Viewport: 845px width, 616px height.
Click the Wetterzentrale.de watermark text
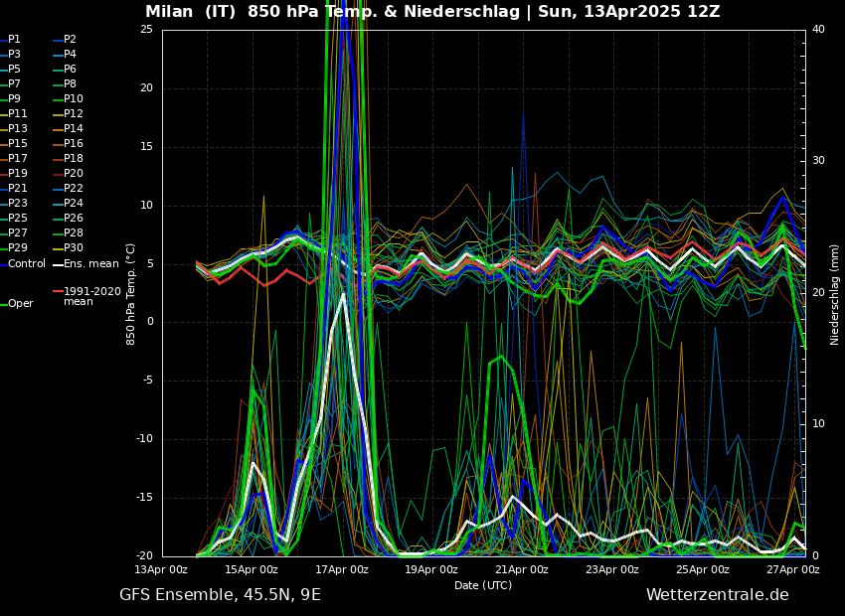coord(717,595)
